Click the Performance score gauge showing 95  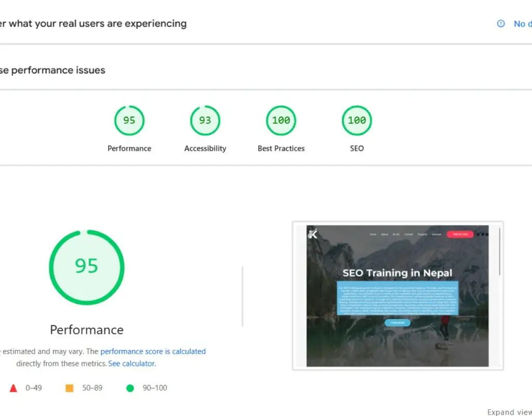[129, 120]
